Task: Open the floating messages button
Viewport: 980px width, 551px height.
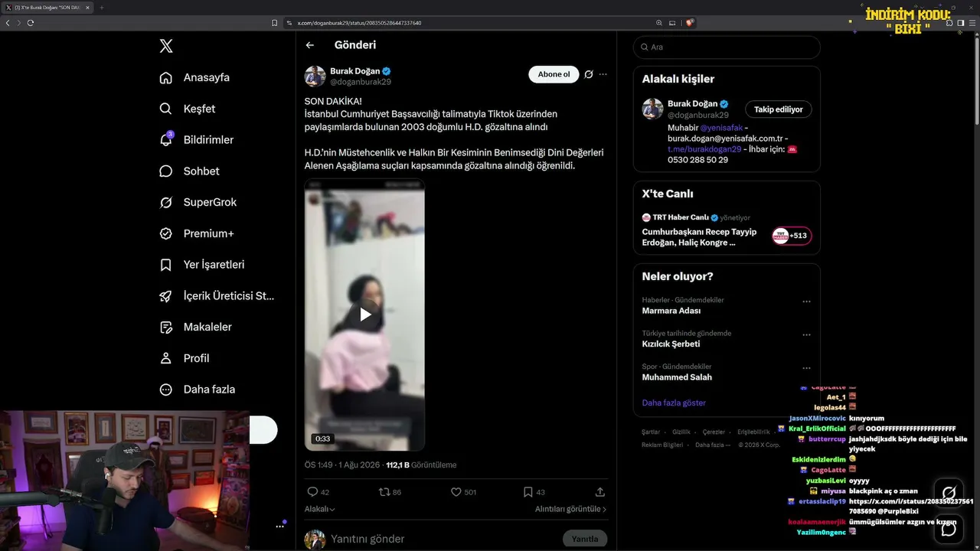Action: (x=949, y=530)
